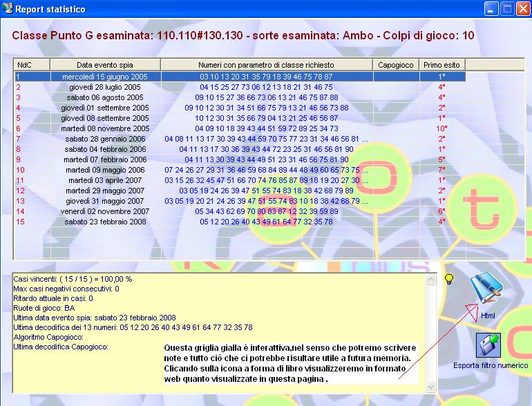Screen dimensions: 532x406
Task: Click the Primo esito column header
Action: click(x=441, y=65)
